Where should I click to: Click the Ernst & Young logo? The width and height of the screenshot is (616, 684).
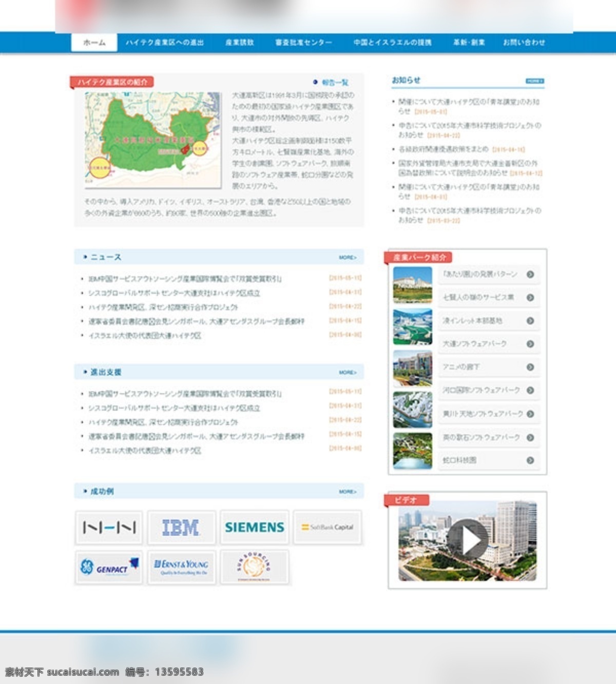click(181, 566)
